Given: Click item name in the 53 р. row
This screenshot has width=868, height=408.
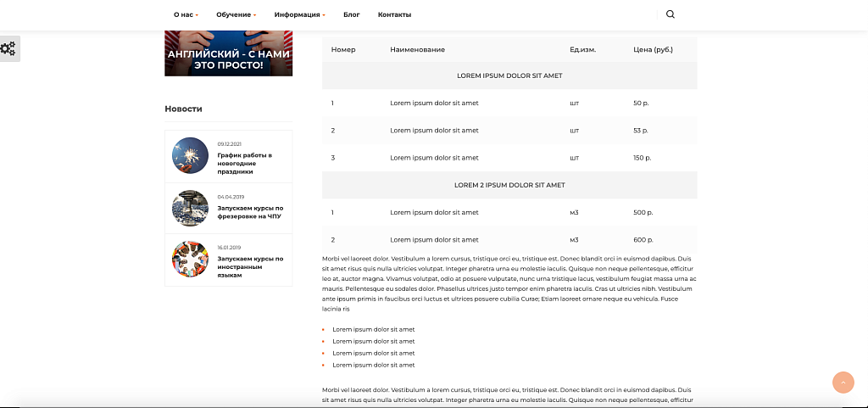Looking at the screenshot, I should [434, 131].
